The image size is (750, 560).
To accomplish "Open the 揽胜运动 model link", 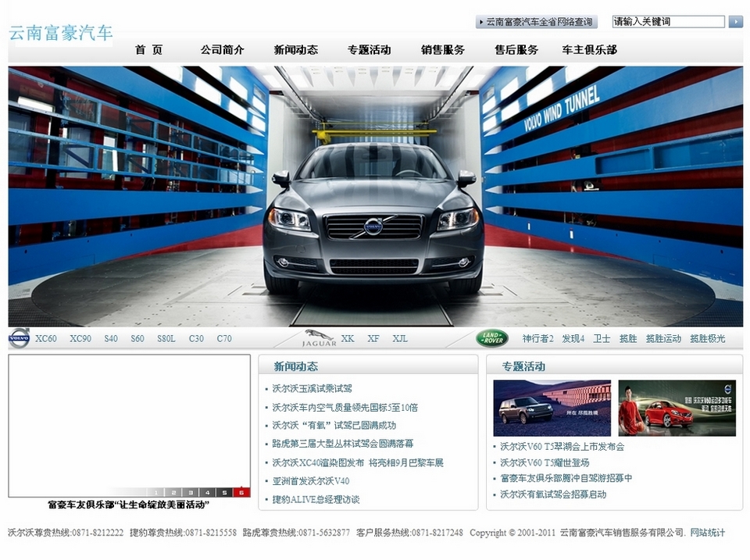I will pyautogui.click(x=663, y=339).
